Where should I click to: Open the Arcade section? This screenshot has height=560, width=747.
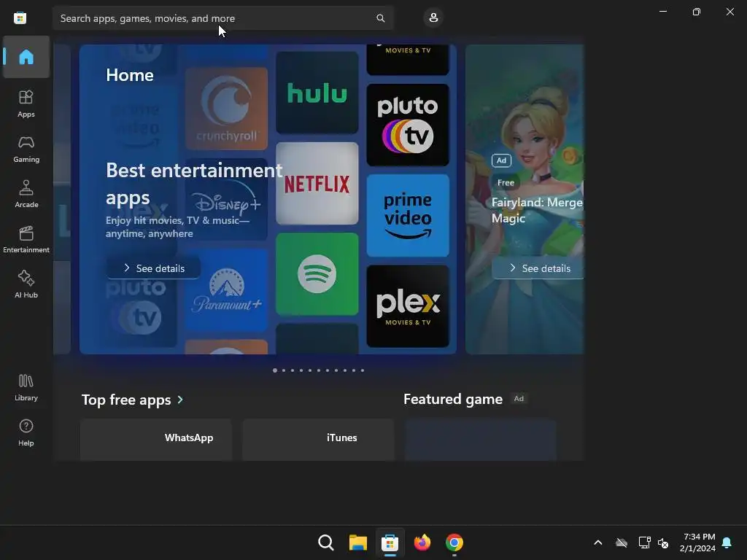26,194
